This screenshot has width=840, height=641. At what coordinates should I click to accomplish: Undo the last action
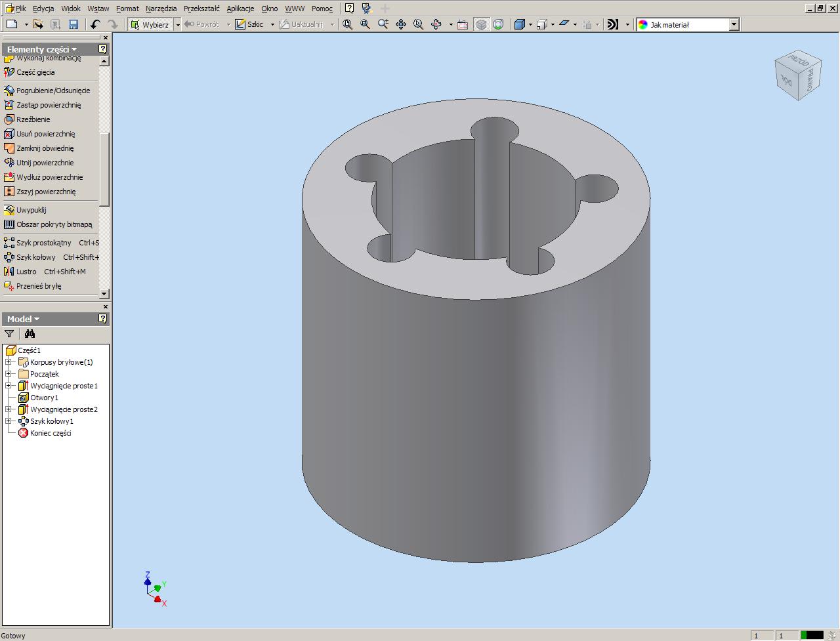(95, 24)
